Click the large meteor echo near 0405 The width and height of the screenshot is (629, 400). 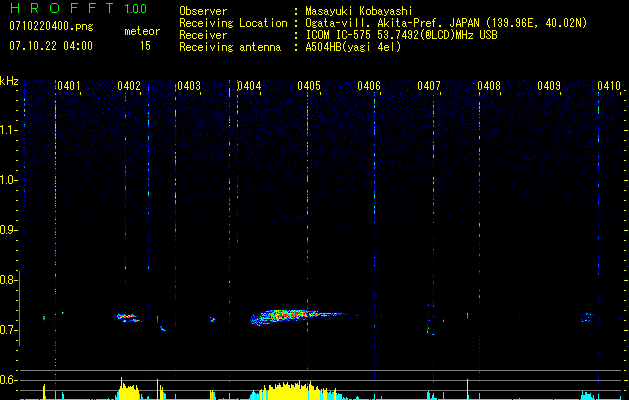click(x=297, y=316)
